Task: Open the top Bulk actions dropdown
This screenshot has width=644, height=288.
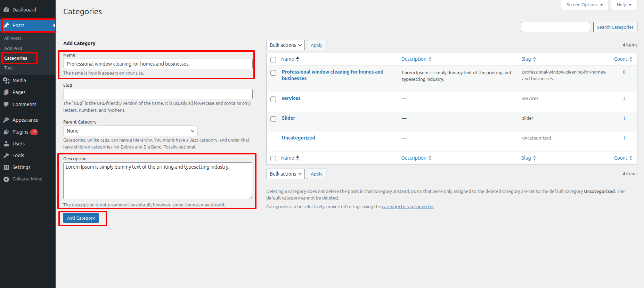Action: (285, 45)
